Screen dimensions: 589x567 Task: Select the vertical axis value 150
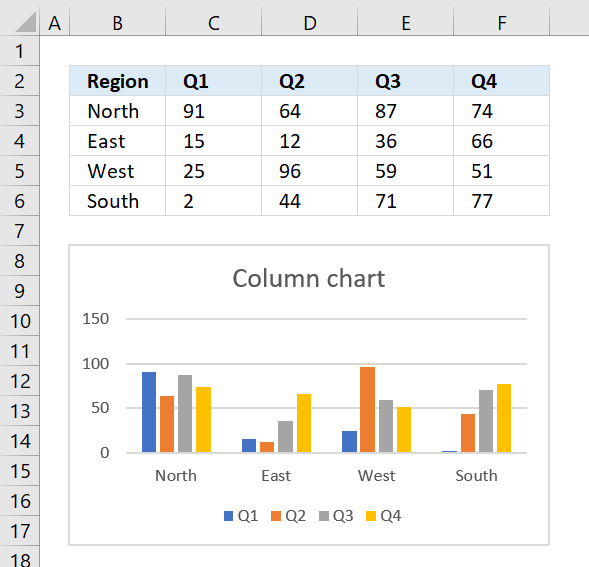pos(96,319)
